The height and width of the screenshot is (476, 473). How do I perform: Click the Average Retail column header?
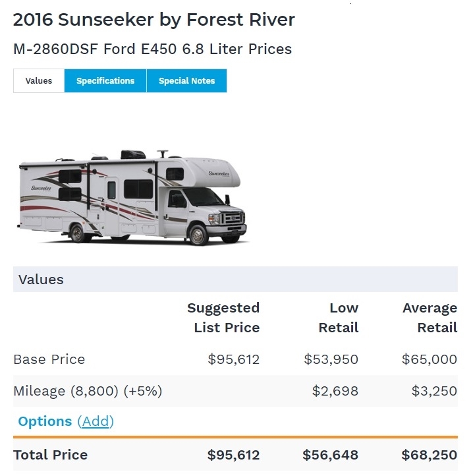[x=430, y=318]
